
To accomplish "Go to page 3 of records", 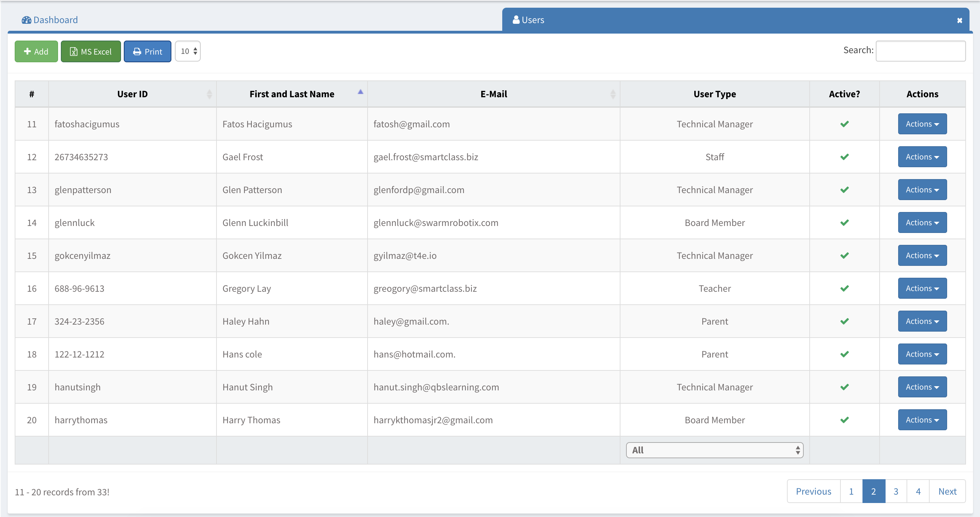I will (896, 491).
